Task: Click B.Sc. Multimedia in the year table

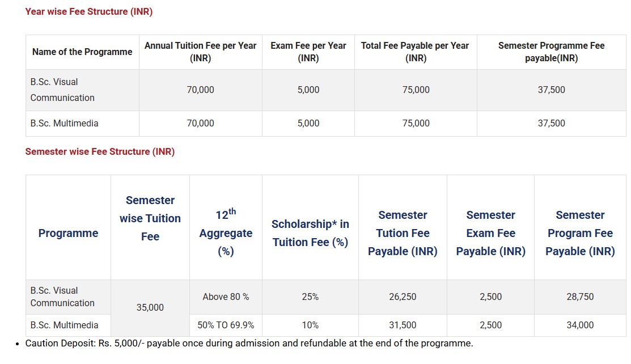Action: click(64, 123)
